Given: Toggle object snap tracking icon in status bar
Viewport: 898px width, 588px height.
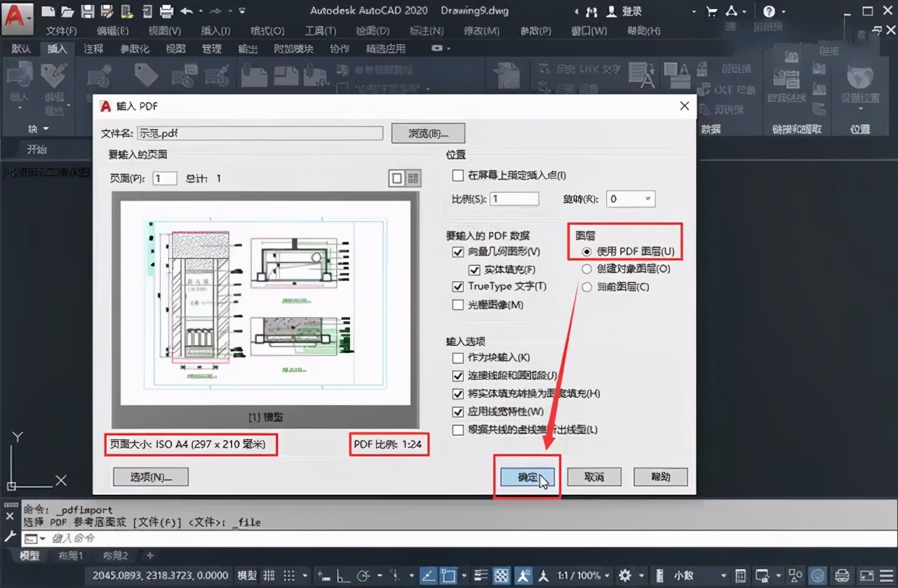Looking at the screenshot, I should click(x=428, y=575).
